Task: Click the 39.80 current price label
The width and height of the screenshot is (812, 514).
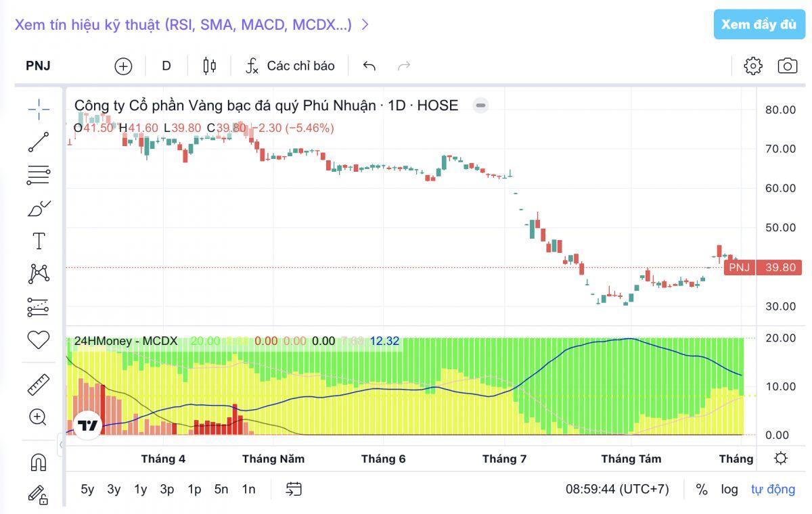Action: tap(780, 267)
